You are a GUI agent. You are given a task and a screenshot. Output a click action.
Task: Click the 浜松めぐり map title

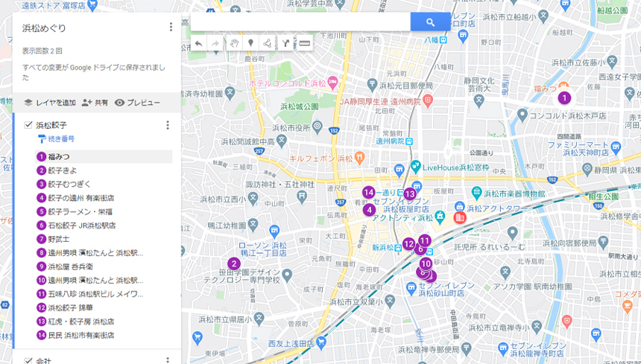44,28
